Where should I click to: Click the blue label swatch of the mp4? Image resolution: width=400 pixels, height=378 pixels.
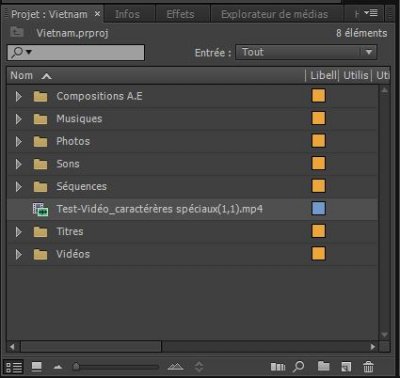318,208
